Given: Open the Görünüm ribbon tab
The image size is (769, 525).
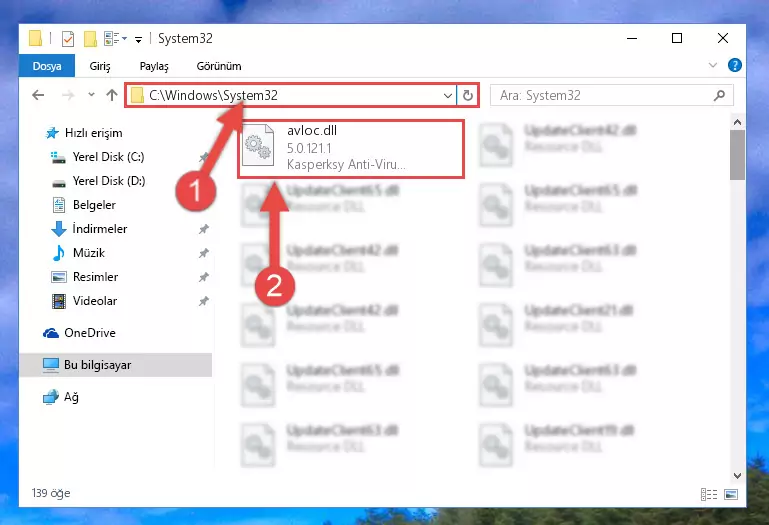Looking at the screenshot, I should (x=219, y=66).
